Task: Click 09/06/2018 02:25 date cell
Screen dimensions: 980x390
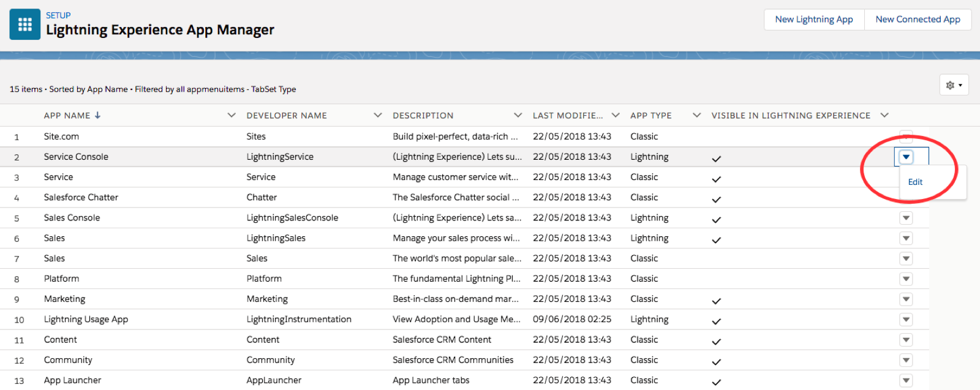Action: tap(572, 319)
